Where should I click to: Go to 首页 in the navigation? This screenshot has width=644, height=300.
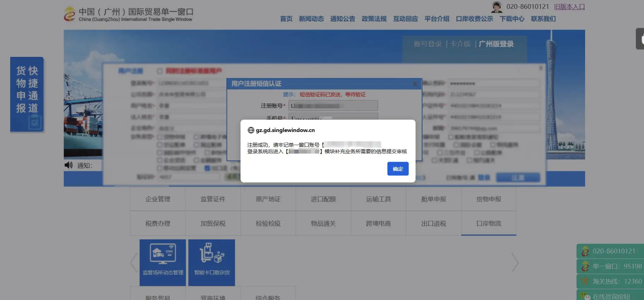coord(286,19)
